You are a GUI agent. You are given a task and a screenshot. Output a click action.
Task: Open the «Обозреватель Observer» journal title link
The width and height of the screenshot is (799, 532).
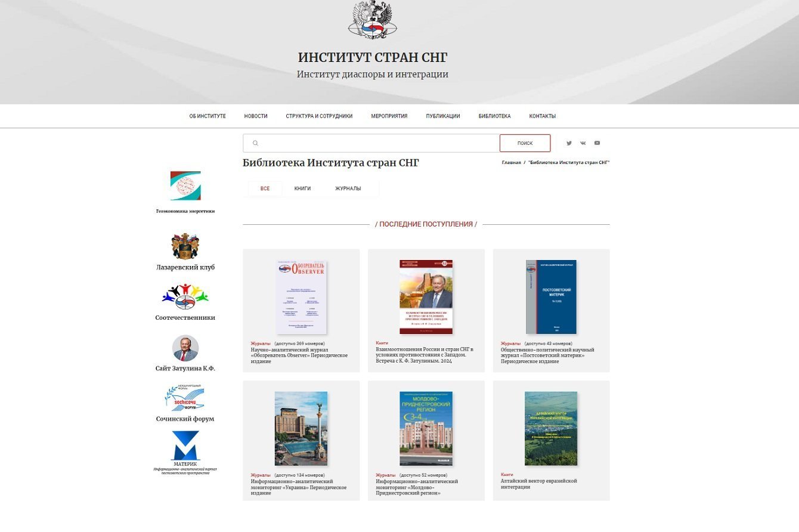coord(299,355)
